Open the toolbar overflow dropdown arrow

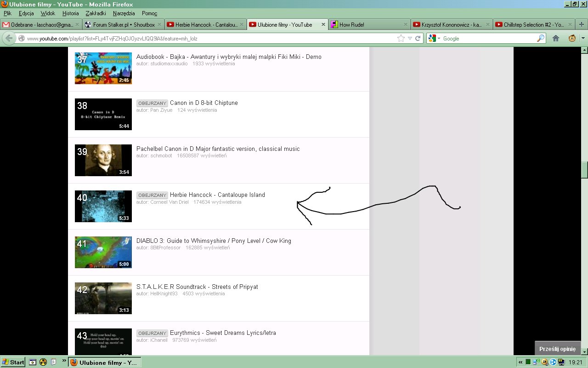pyautogui.click(x=583, y=39)
